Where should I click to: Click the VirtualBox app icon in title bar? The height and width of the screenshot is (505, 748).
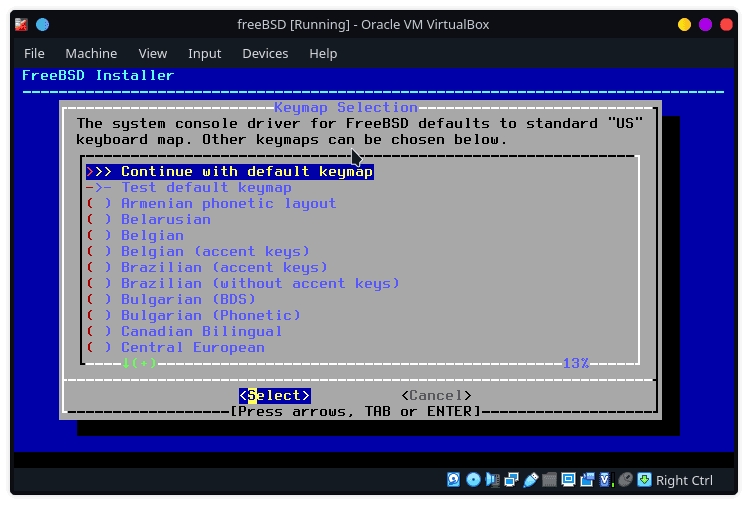click(x=21, y=24)
